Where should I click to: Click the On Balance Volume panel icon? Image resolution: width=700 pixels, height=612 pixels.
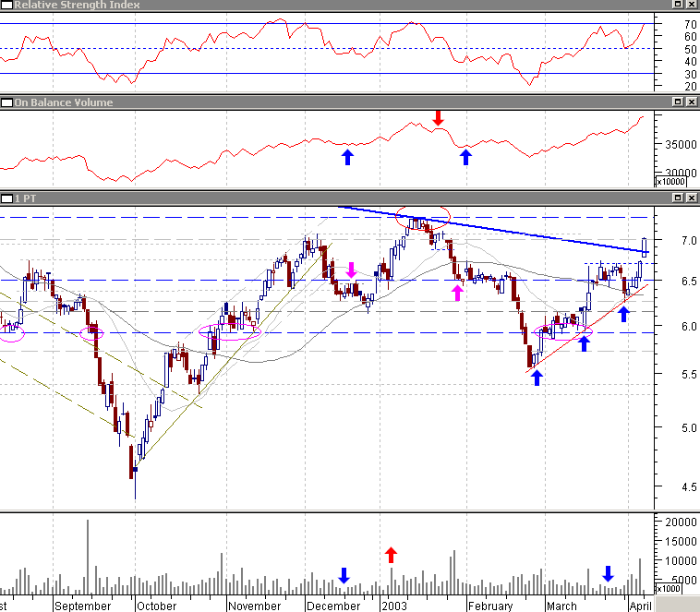tap(6, 102)
